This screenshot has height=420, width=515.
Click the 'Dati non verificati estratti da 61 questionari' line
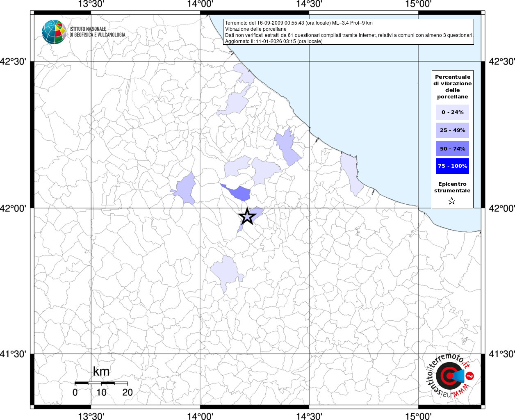pos(349,35)
